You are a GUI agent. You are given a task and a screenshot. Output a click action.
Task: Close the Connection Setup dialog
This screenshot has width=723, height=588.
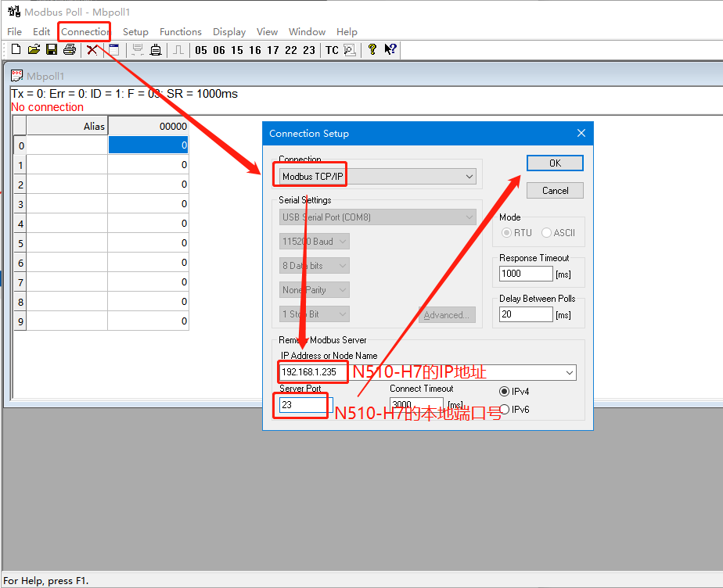pos(581,134)
